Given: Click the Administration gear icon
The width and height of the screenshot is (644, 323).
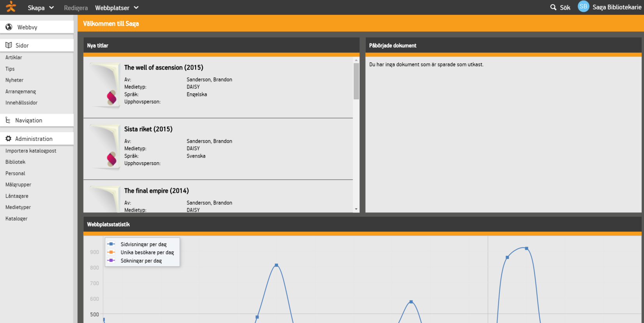Looking at the screenshot, I should pos(8,138).
